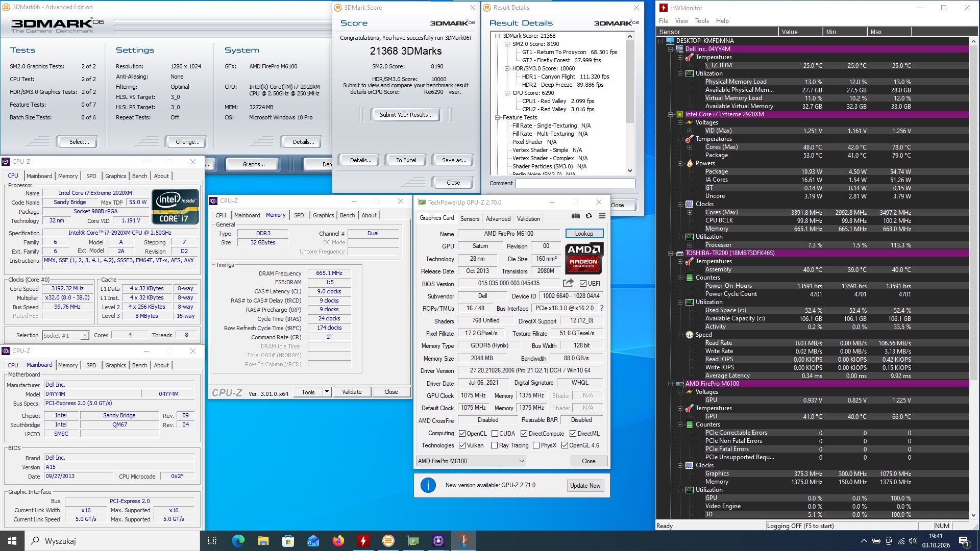Toggle the DirectCompute checkbox

pos(524,434)
